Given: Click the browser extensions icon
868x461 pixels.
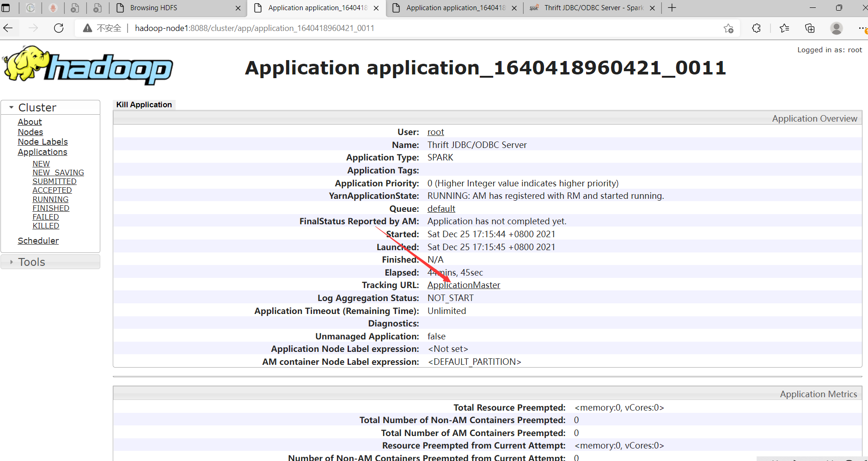Looking at the screenshot, I should 757,28.
